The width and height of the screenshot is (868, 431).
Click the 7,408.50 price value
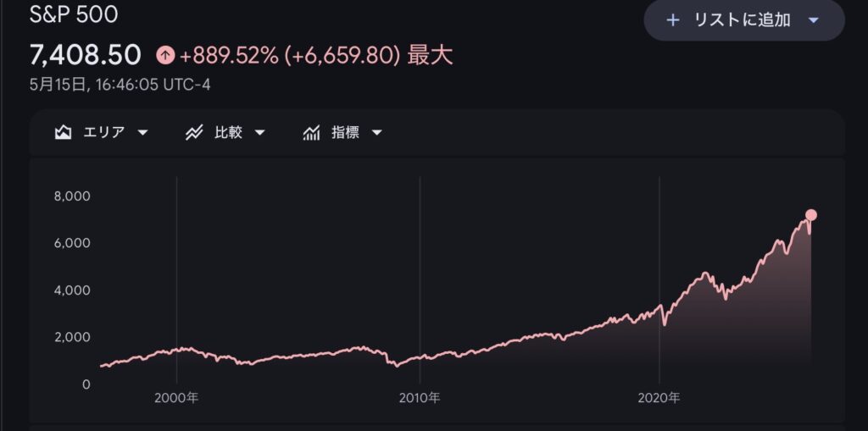click(x=86, y=55)
